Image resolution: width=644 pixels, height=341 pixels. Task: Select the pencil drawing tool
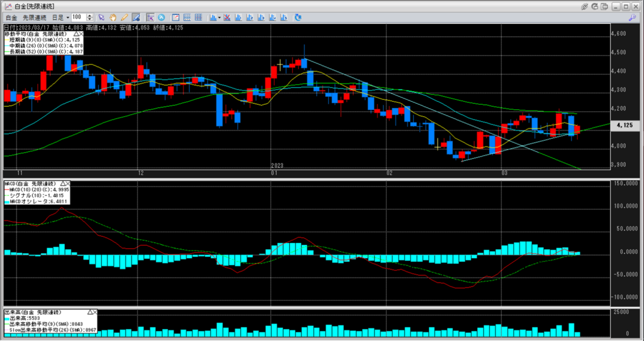point(124,17)
